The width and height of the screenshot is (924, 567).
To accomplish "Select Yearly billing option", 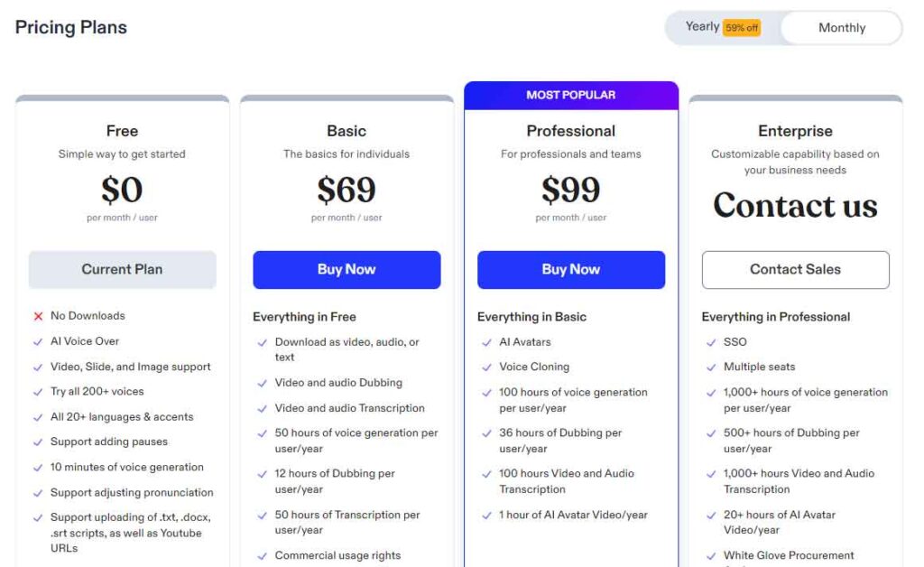I will [x=701, y=27].
